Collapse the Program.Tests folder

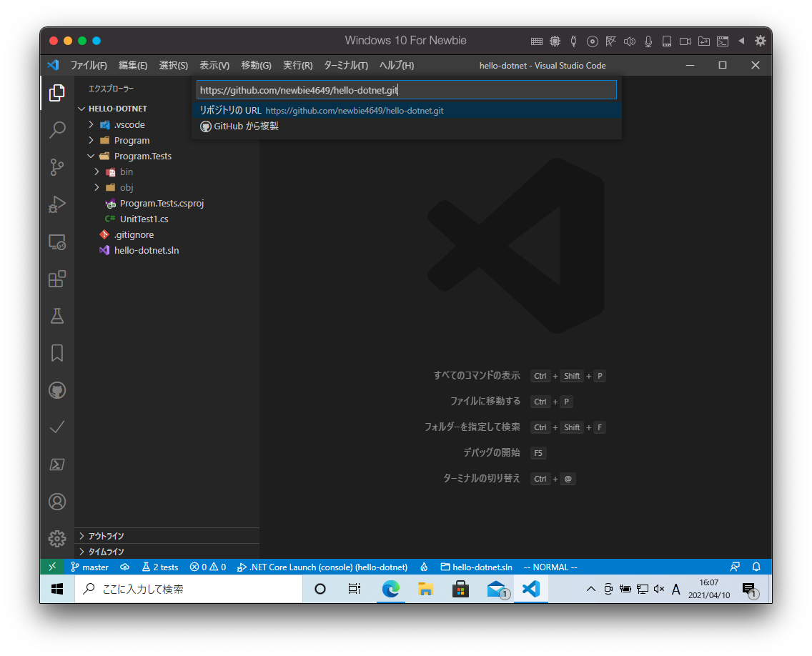click(x=91, y=156)
